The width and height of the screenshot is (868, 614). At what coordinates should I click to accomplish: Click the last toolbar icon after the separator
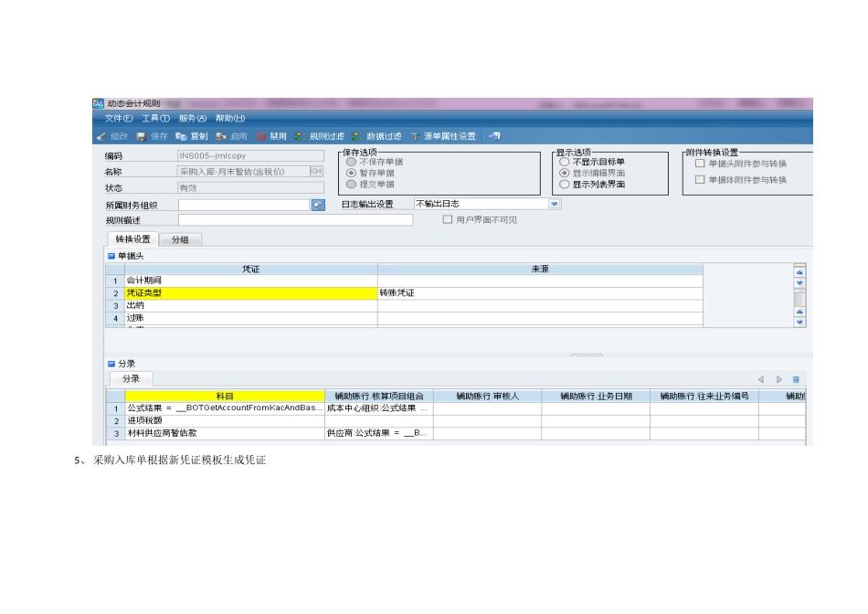[x=494, y=136]
